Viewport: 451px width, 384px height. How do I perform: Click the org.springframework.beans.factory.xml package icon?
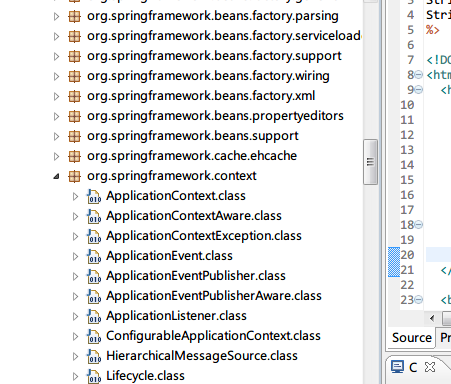(x=74, y=96)
